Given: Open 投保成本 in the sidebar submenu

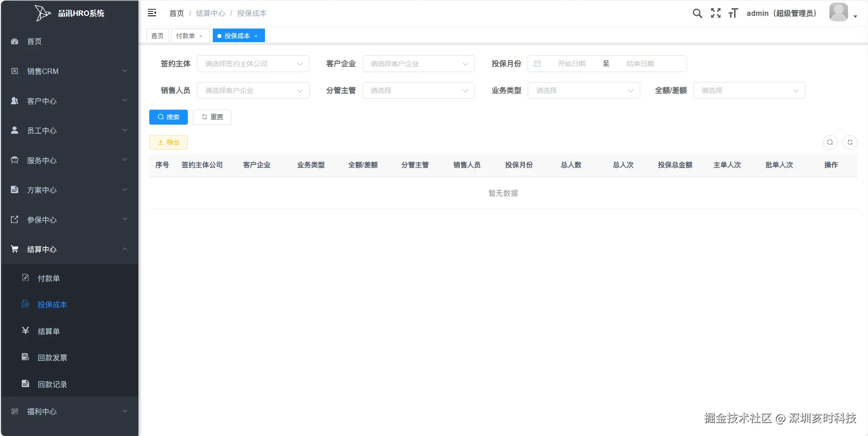Looking at the screenshot, I should coord(52,305).
